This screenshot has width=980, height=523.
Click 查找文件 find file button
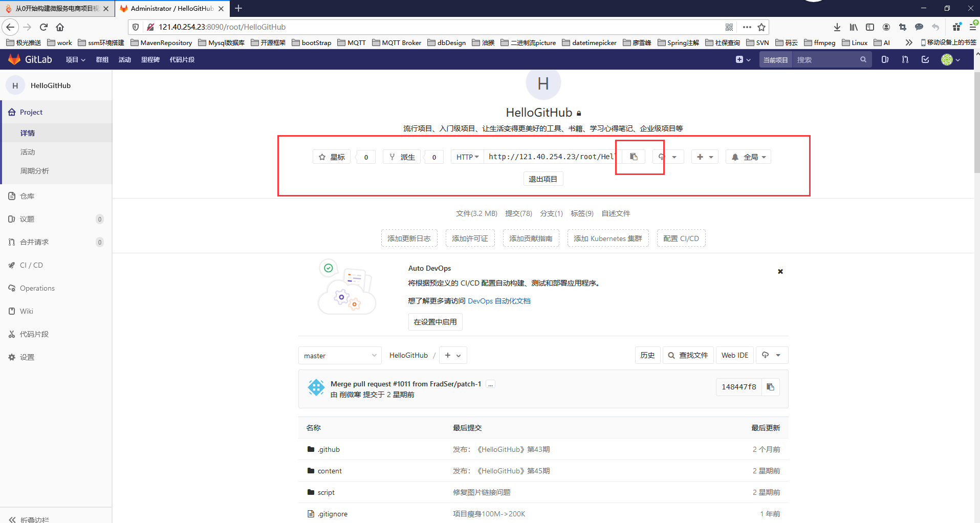pos(688,355)
